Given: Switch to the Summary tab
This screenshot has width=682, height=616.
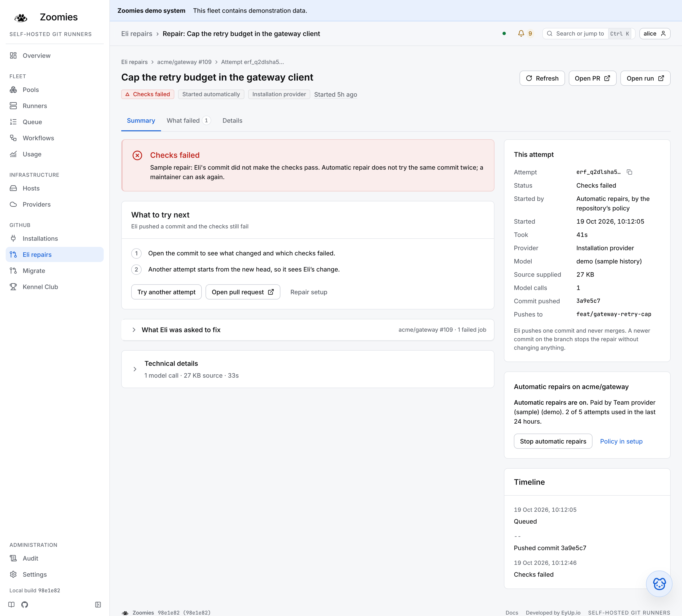Looking at the screenshot, I should 141,121.
